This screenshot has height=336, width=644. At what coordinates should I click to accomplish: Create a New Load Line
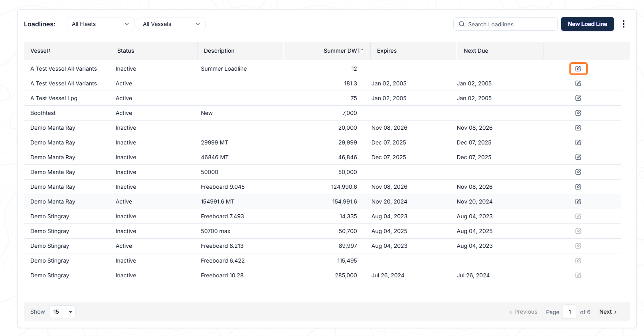[587, 24]
